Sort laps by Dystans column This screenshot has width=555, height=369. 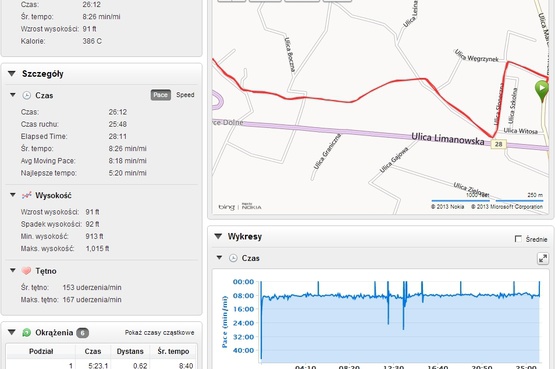[x=130, y=351]
